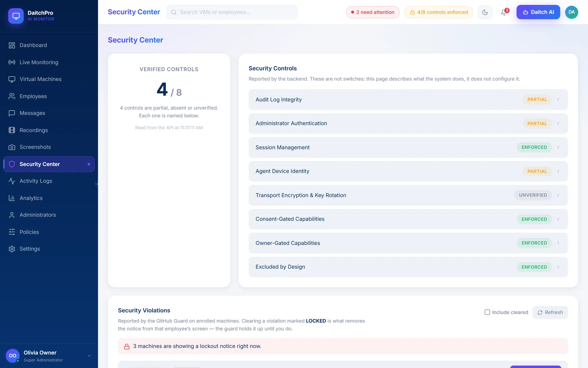
Task: Enable the Include cleared checkbox
Action: click(x=487, y=312)
